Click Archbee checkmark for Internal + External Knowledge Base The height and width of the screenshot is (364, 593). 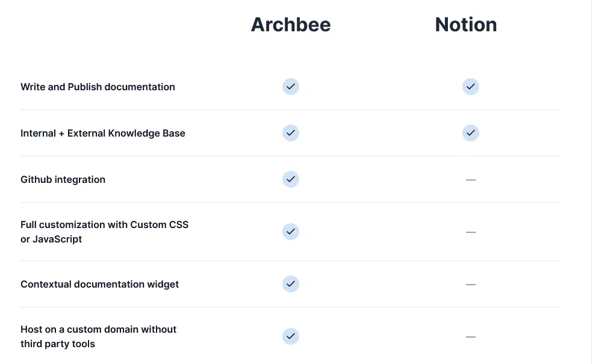click(x=291, y=133)
